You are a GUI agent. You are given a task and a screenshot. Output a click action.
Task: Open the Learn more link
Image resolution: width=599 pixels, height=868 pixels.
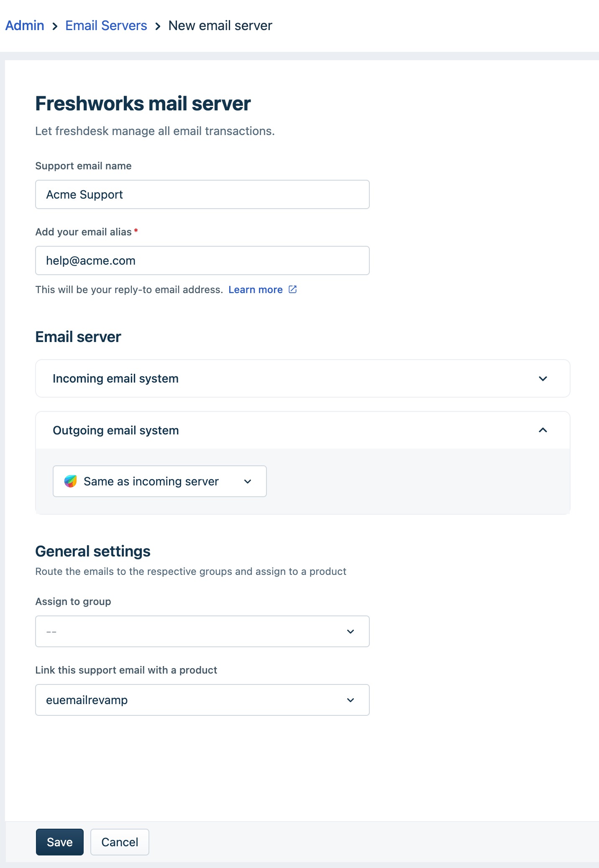pos(256,290)
